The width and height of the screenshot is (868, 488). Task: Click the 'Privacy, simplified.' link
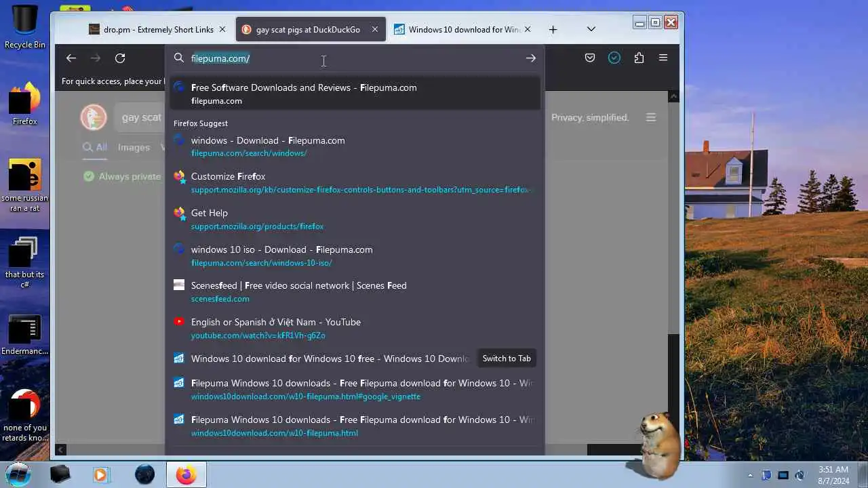pyautogui.click(x=590, y=117)
